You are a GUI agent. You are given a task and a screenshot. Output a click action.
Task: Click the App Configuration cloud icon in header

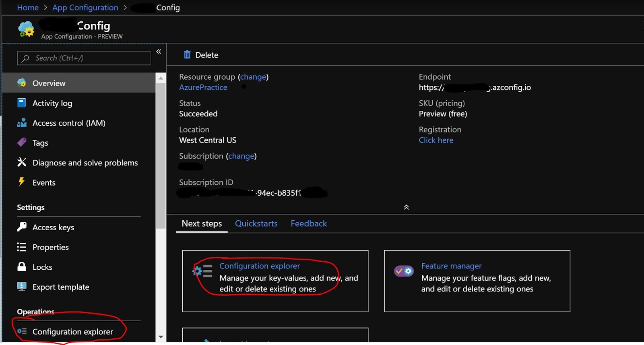[x=26, y=29]
